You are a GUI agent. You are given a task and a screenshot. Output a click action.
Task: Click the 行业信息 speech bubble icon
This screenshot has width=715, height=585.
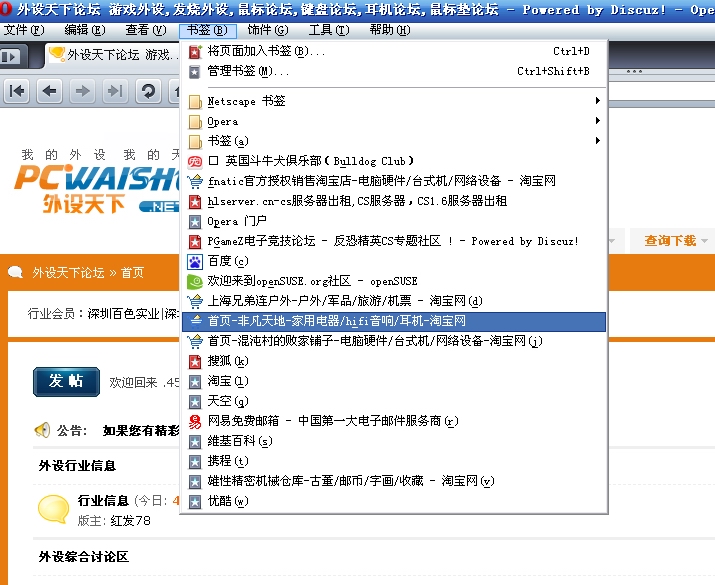click(x=53, y=510)
